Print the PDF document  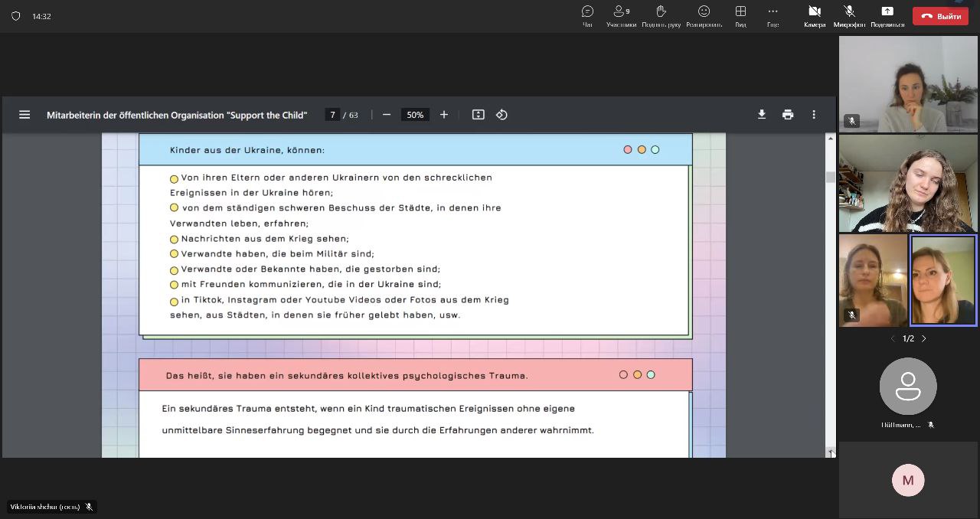point(788,115)
